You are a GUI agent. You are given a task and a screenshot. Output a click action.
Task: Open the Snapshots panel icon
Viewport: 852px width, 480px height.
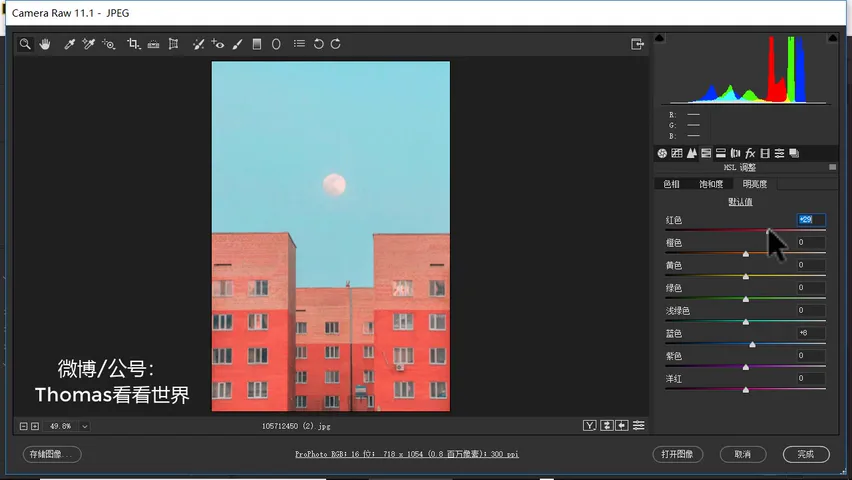(794, 153)
